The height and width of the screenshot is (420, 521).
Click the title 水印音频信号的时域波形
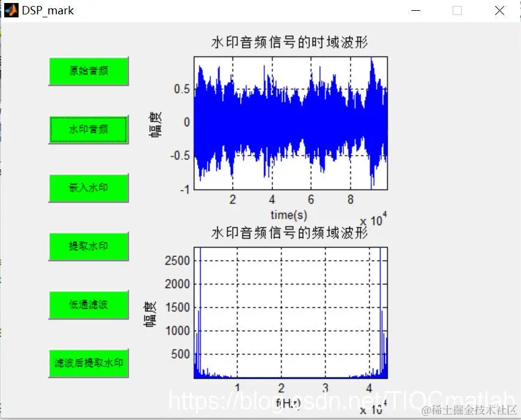[290, 43]
